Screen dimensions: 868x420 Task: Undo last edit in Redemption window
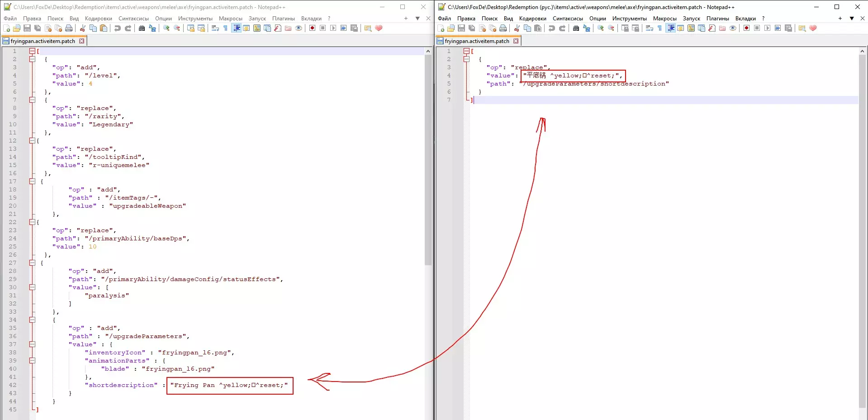(118, 28)
